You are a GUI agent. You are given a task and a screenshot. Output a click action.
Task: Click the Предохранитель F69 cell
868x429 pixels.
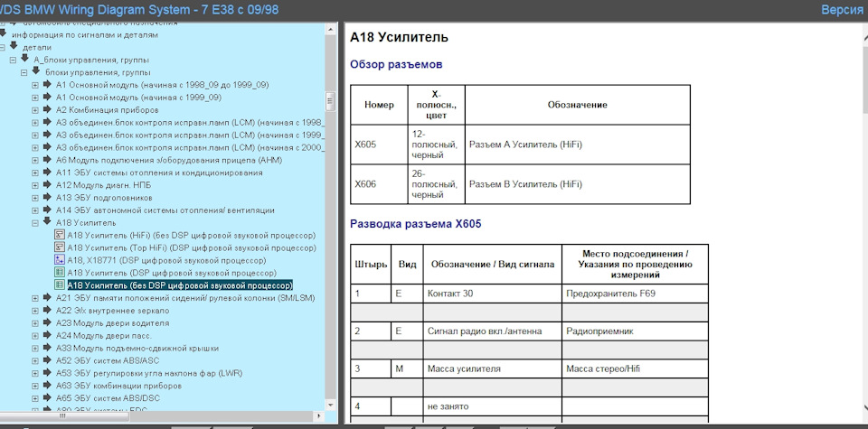click(635, 294)
